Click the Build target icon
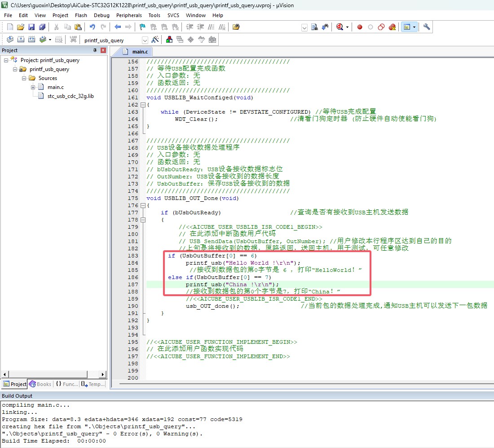The width and height of the screenshot is (494, 448). coord(21,40)
